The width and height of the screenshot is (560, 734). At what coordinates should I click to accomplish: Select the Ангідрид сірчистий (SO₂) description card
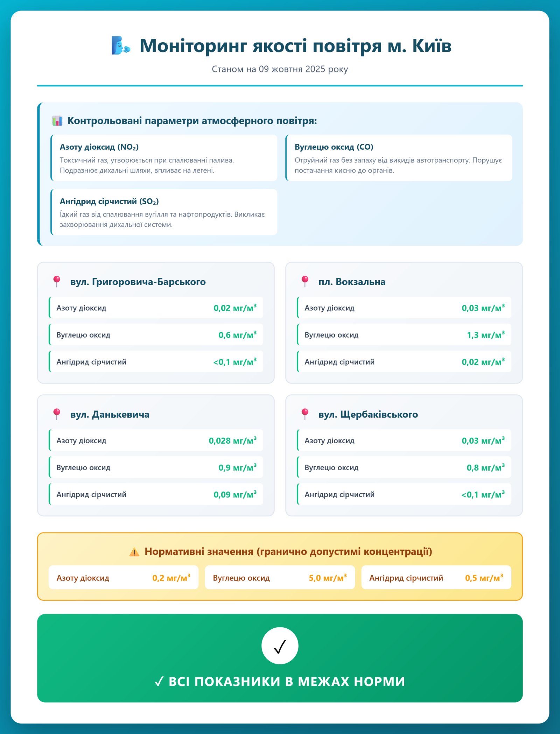pyautogui.click(x=164, y=212)
